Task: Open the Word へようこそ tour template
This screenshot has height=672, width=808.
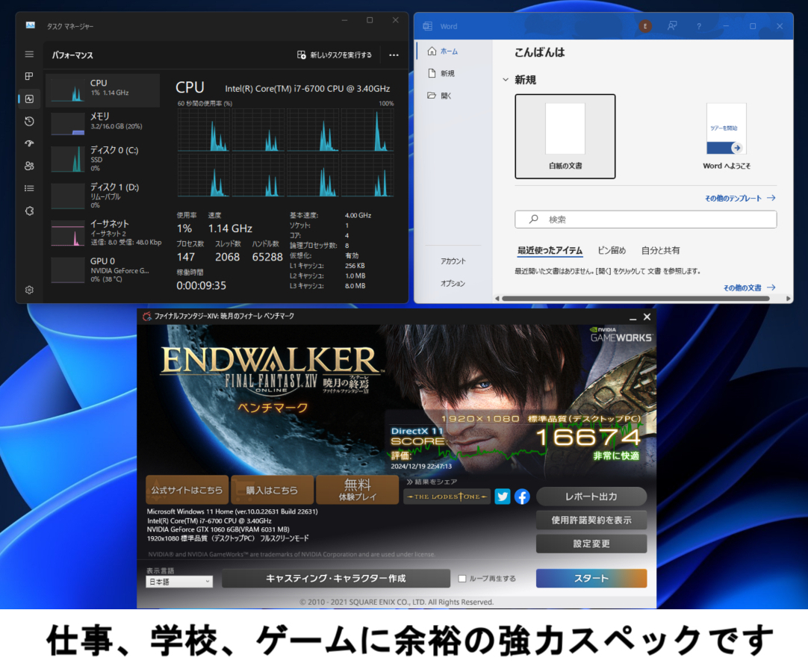Action: pos(726,136)
